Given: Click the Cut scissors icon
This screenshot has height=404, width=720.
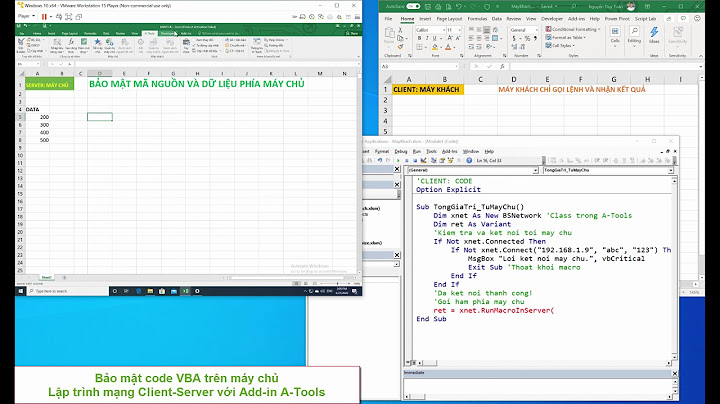Looking at the screenshot, I should (400, 30).
